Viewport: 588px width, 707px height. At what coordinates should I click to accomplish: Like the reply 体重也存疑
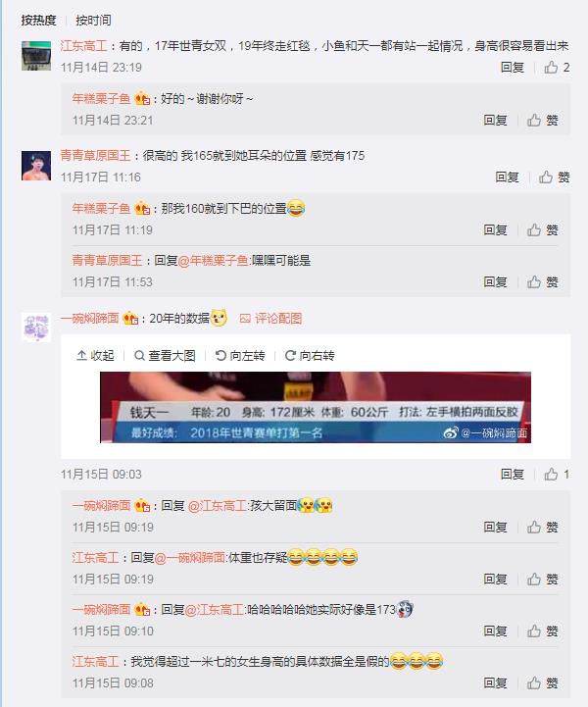(543, 579)
